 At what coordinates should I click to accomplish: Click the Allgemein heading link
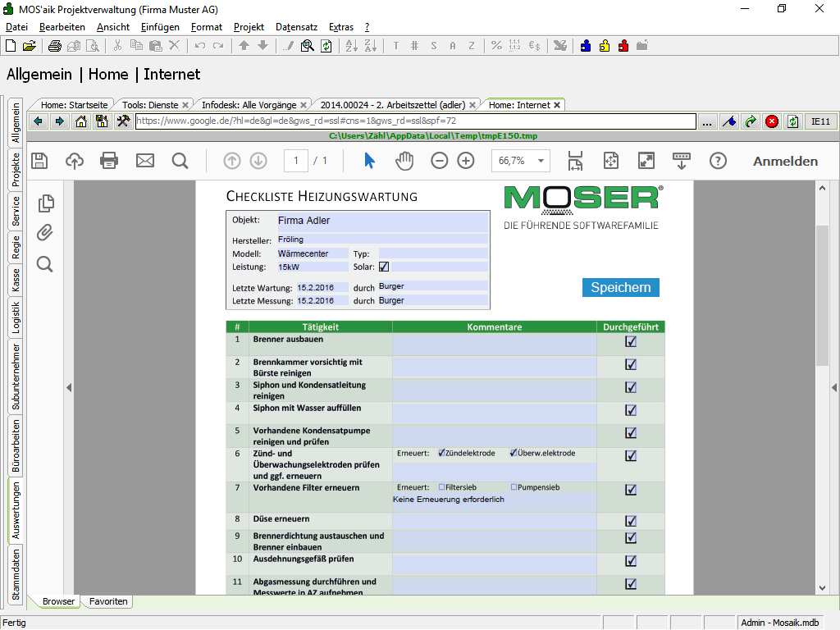(39, 74)
